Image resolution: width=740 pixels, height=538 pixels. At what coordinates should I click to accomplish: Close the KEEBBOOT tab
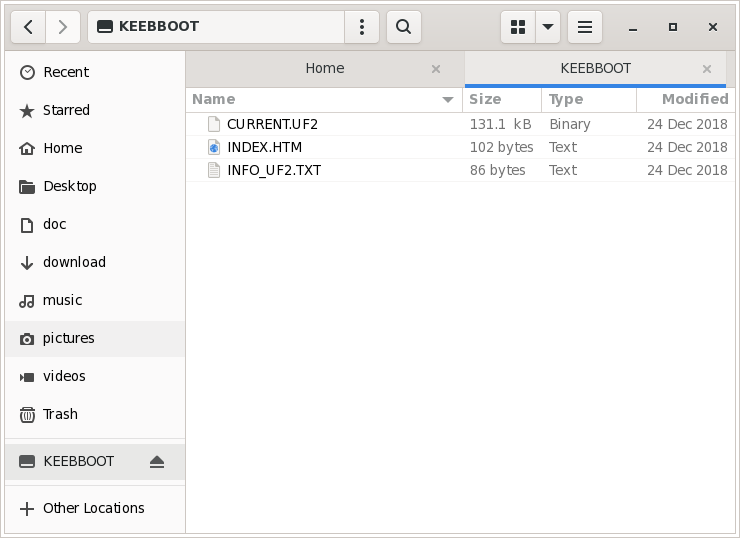coord(707,69)
